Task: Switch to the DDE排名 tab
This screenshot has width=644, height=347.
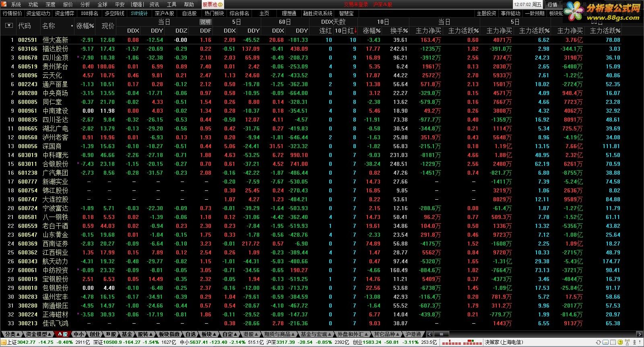Action: [89, 13]
